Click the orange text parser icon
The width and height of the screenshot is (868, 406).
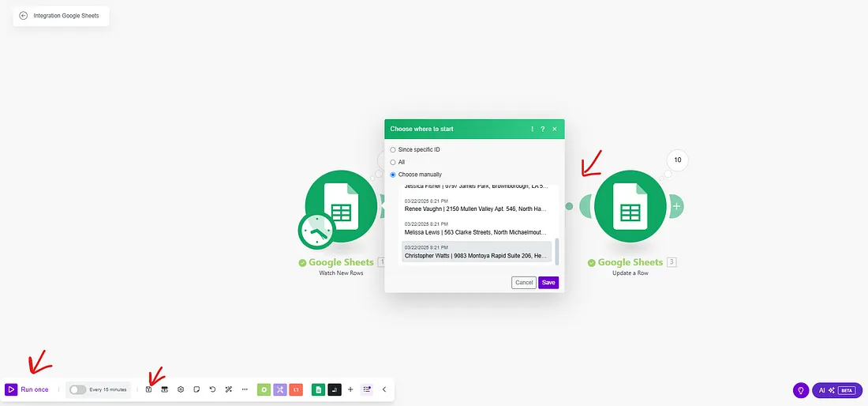tap(296, 390)
